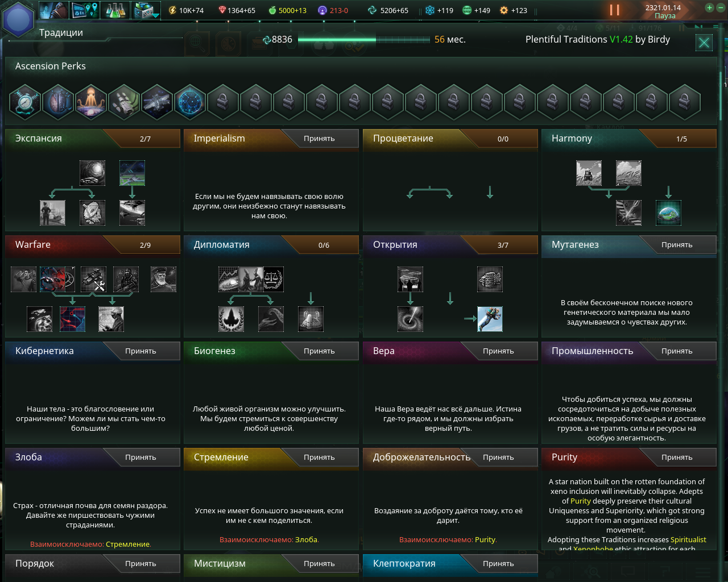The image size is (728, 582).
Task: Open the yellow Стремление link under Злоба
Action: pos(127,544)
